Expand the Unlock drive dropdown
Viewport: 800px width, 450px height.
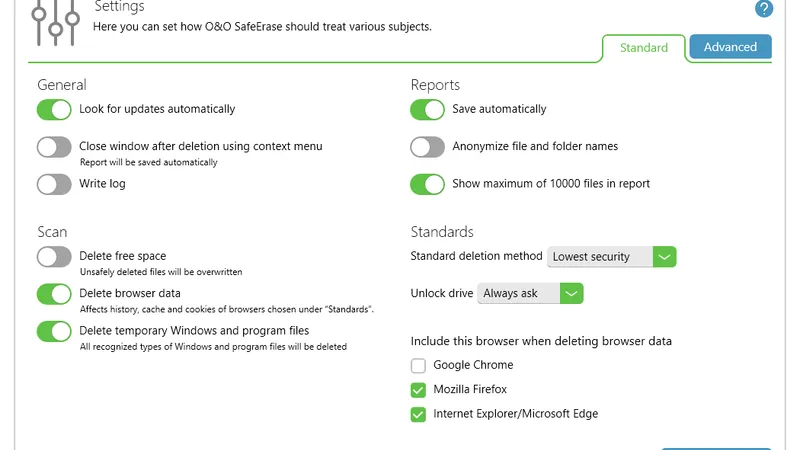pos(530,294)
